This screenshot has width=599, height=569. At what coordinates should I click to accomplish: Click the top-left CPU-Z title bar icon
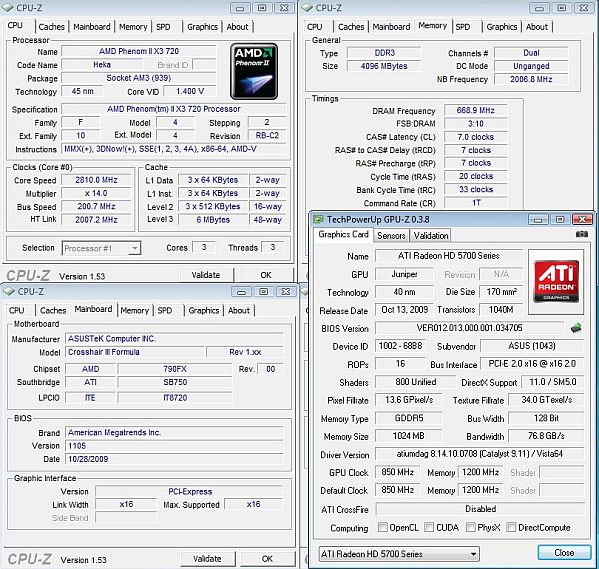7,8
